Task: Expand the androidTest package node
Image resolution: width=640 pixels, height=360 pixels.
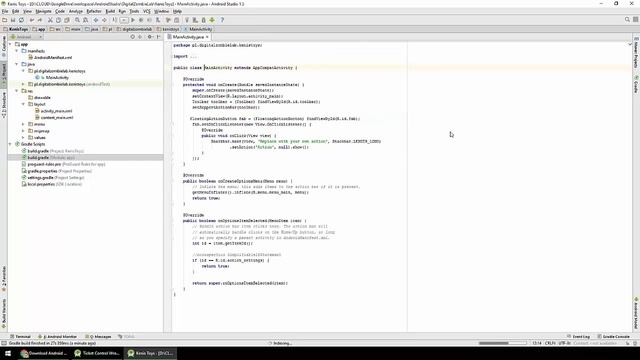Action: pyautogui.click(x=23, y=84)
